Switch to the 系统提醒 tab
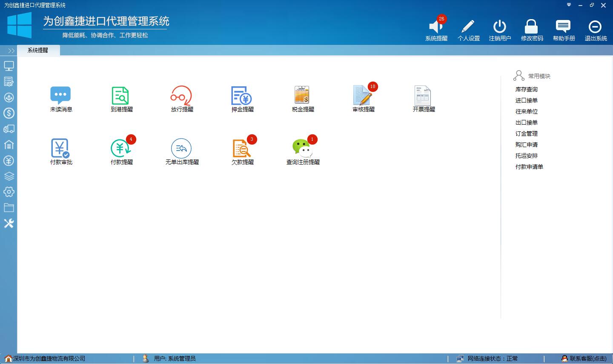The image size is (613, 364). point(38,50)
